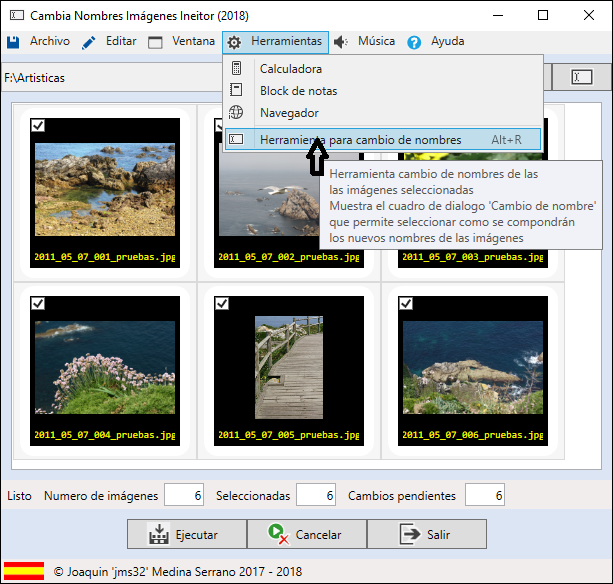613x584 pixels.
Task: Click the Música speaker icon
Action: [x=341, y=42]
